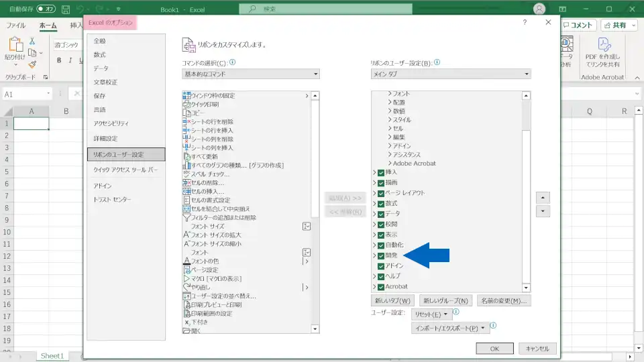Image resolution: width=644 pixels, height=362 pixels.
Task: Open the トラスト センター category
Action: pos(112,200)
